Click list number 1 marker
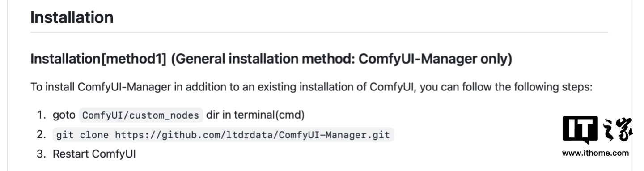This screenshot has height=171, width=644. 42,115
